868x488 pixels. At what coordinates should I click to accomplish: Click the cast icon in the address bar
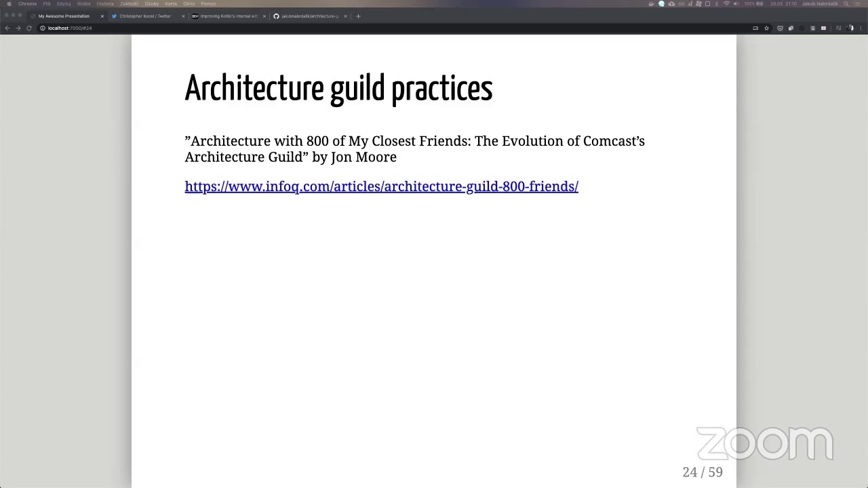[755, 28]
